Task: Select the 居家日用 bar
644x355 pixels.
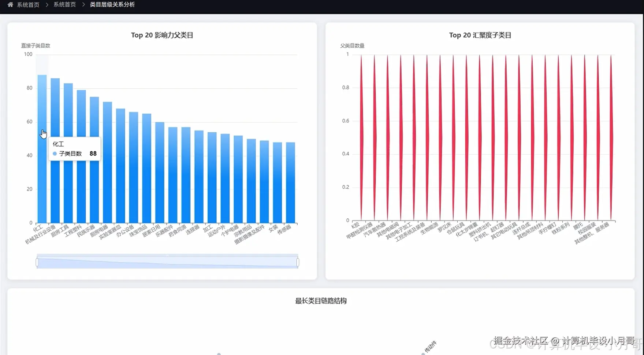Action: (x=160, y=173)
